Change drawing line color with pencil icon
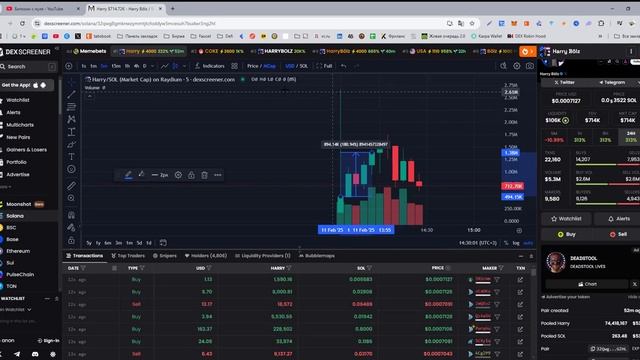Image resolution: width=640 pixels, height=360 pixels. click(128, 175)
